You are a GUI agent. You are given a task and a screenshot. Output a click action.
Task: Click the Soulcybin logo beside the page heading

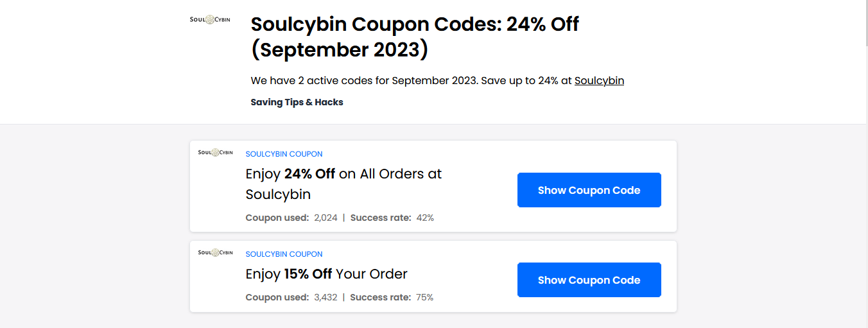pyautogui.click(x=210, y=19)
